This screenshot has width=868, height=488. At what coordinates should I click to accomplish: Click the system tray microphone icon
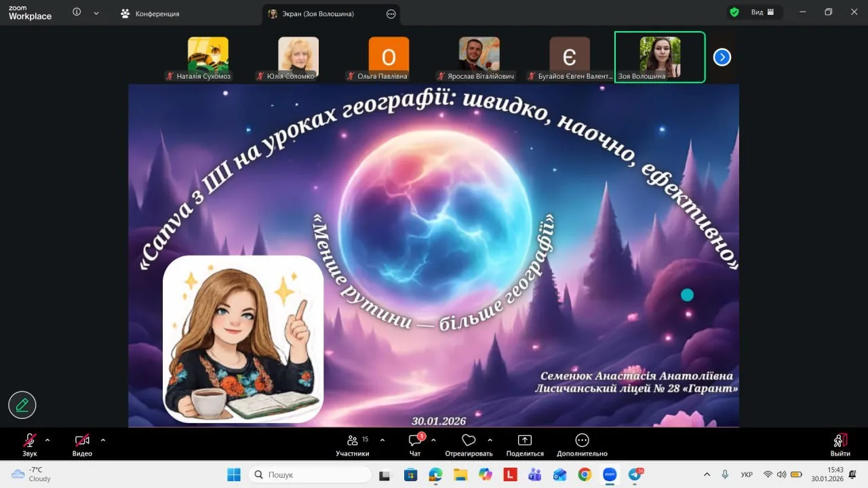(x=725, y=474)
